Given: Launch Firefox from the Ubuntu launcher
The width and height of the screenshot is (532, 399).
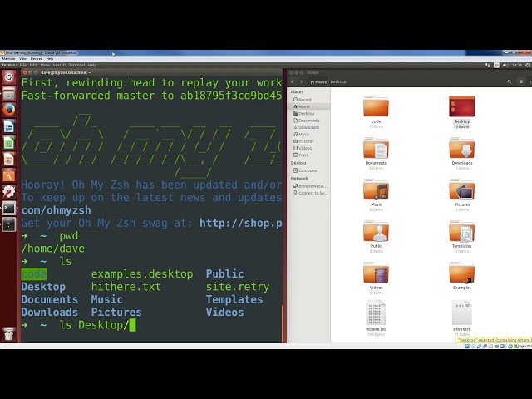Looking at the screenshot, I should tap(9, 110).
